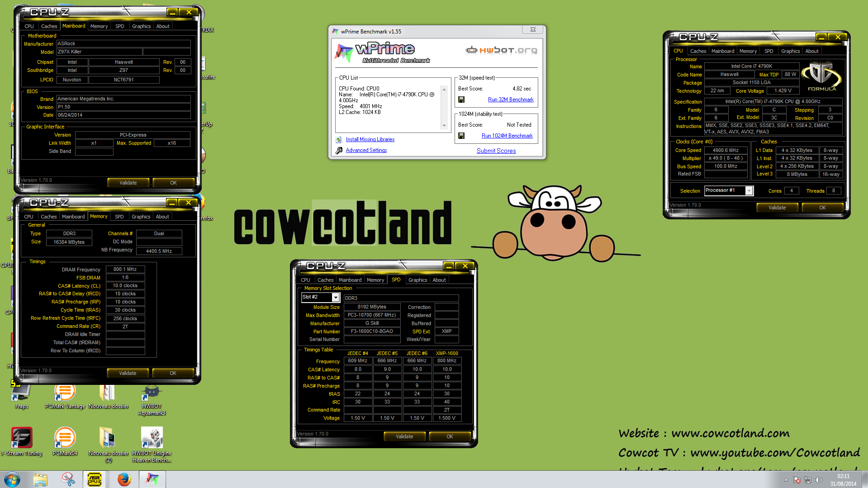The height and width of the screenshot is (488, 868).
Task: Open SPD tab in Mainboard CPU-Z window
Action: point(119,26)
